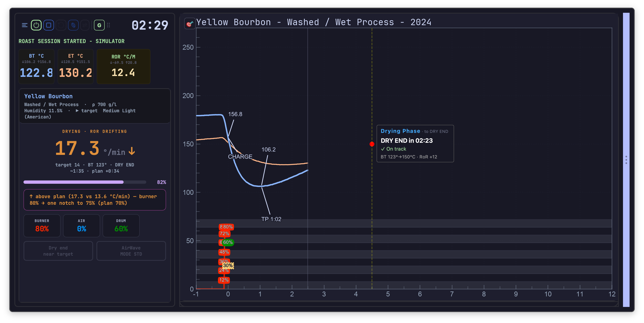Viewport: 644px width, 323px height.
Task: Click the dimmed reset circular-arrow icon
Action: (61, 25)
